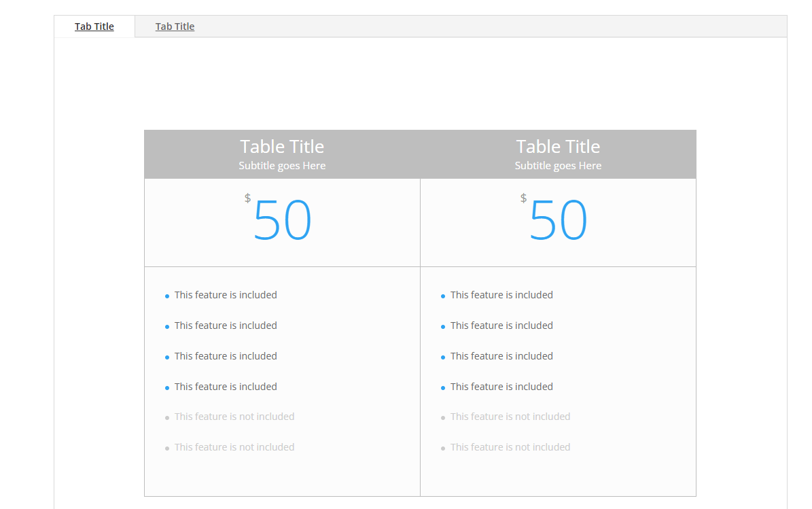The width and height of the screenshot is (812, 509).
Task: Switch to the second Tab Title tab
Action: coord(175,27)
